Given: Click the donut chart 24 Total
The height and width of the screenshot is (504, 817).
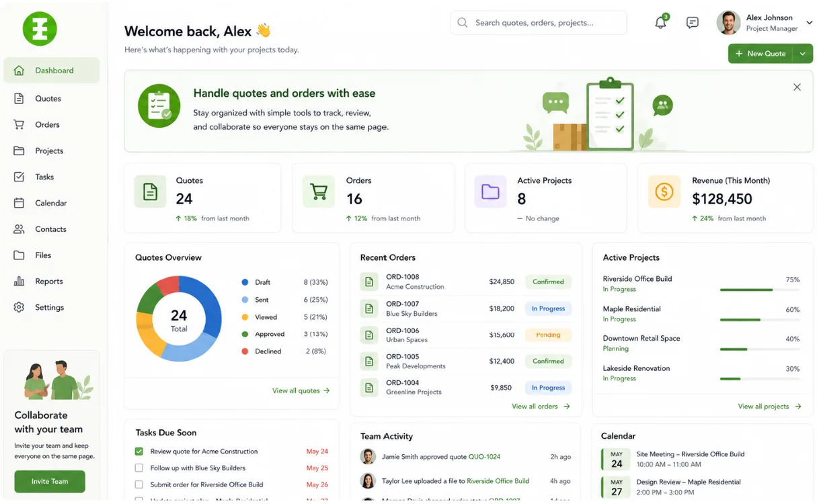Looking at the screenshot, I should pyautogui.click(x=179, y=320).
